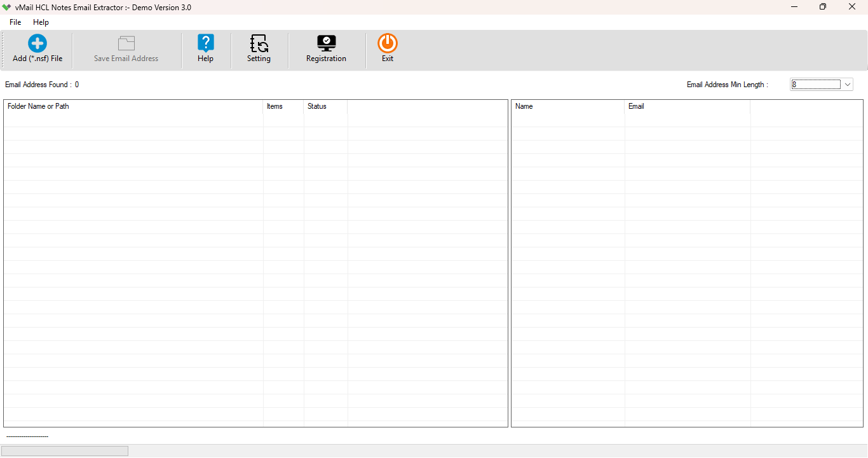Click the Add (*.nsf) File plus icon
This screenshot has height=458, width=868.
(x=37, y=43)
